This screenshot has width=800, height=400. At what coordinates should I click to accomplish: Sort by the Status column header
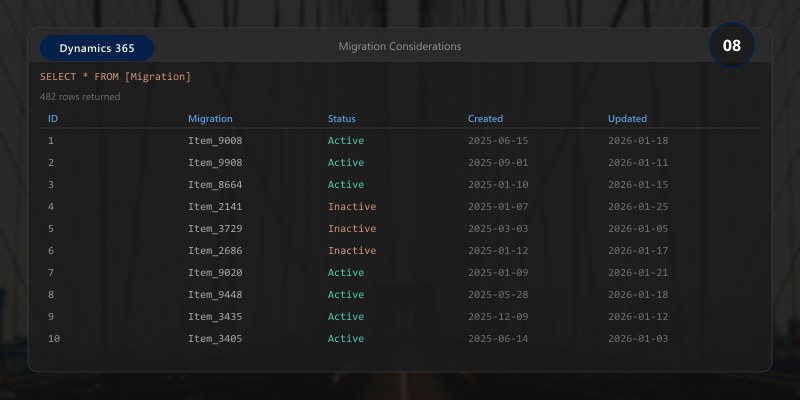click(x=341, y=118)
